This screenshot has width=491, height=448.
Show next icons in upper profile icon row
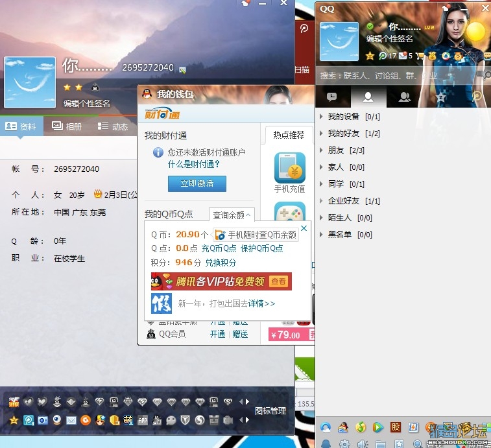247,402
